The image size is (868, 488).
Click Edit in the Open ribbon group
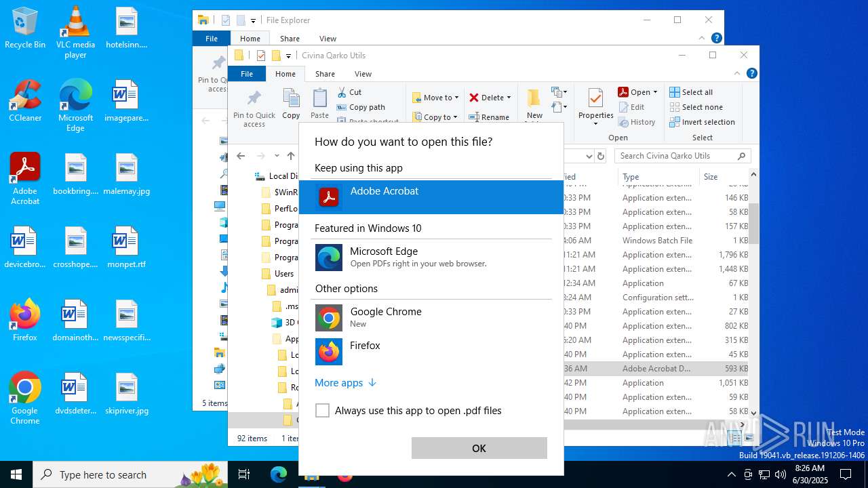pyautogui.click(x=631, y=107)
